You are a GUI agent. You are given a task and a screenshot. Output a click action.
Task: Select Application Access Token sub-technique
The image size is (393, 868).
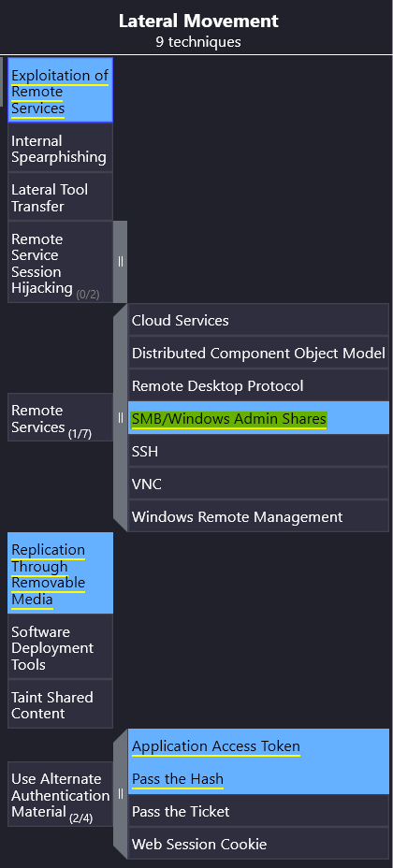point(258,745)
